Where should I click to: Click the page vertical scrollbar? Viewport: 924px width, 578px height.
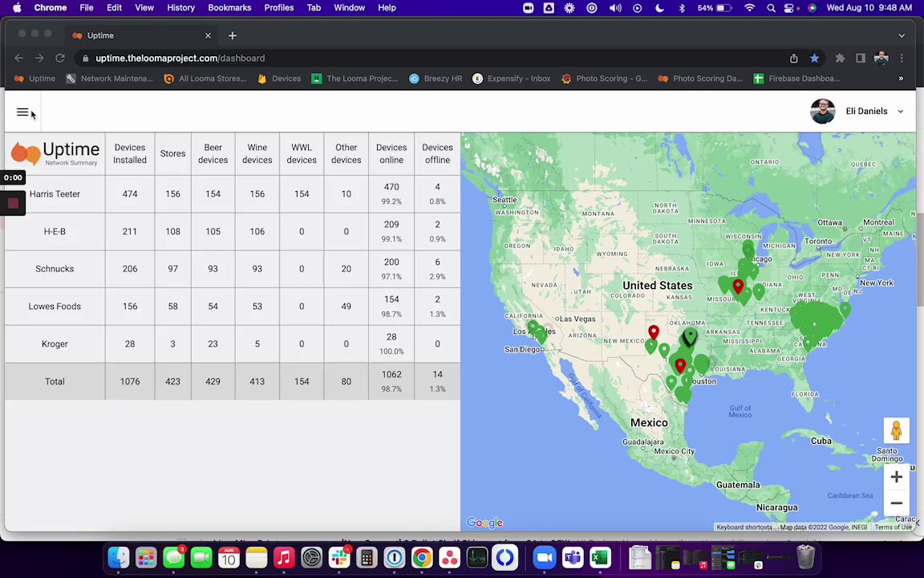920,259
